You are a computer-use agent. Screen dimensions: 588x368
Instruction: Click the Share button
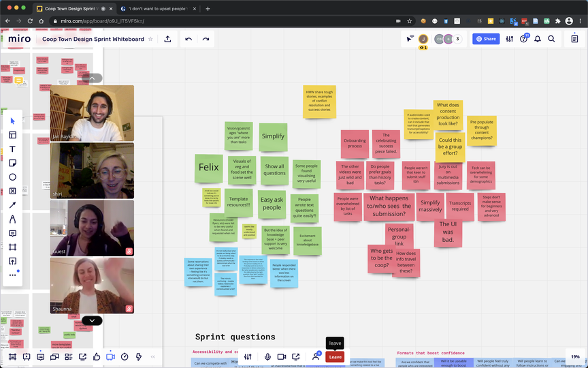pos(486,39)
